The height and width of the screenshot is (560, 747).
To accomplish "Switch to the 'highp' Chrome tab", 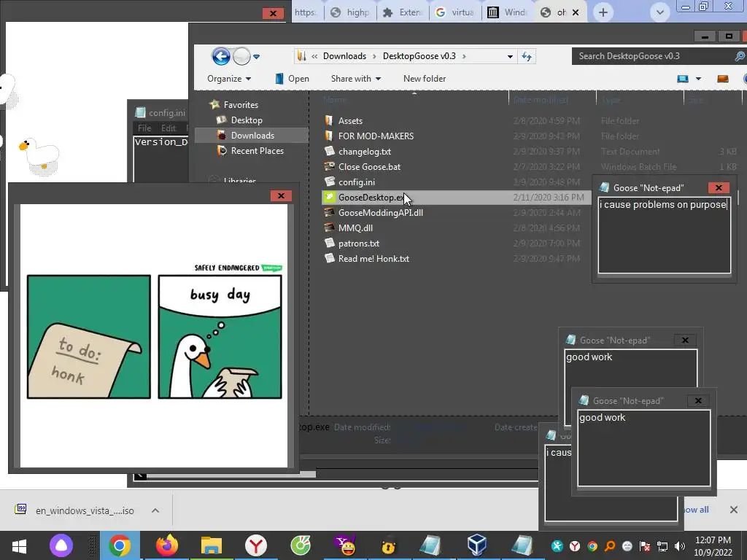I will coord(351,12).
